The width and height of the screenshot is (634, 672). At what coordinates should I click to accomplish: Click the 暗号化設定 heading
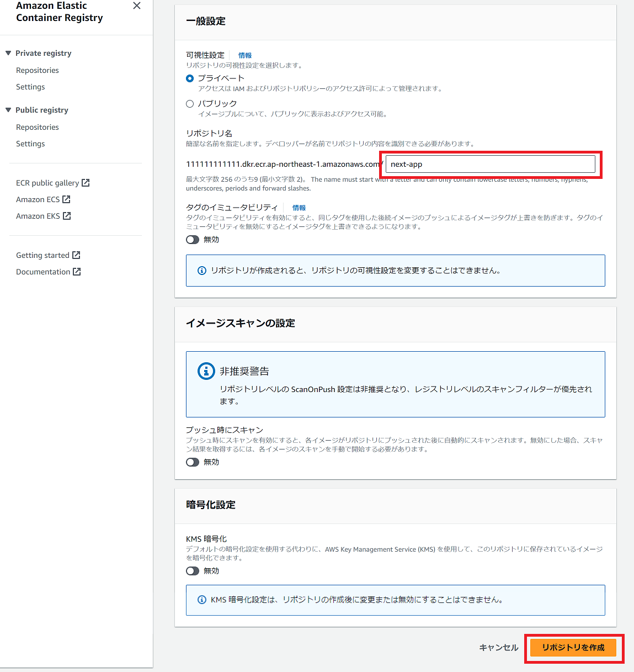click(211, 505)
